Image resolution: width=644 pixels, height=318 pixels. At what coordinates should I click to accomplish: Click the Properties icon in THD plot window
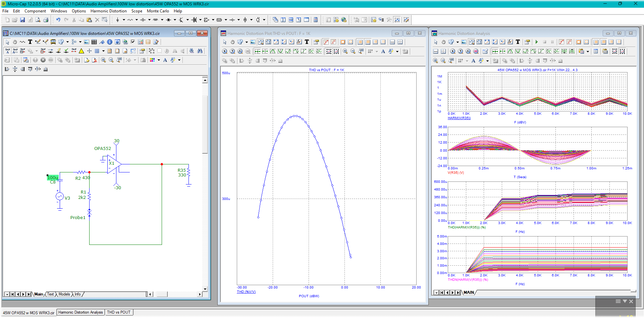tap(316, 42)
